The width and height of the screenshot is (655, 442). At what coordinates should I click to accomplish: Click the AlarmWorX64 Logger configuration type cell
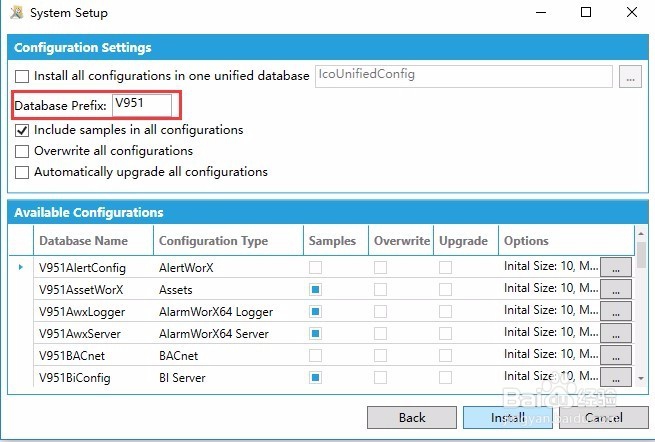(x=228, y=312)
